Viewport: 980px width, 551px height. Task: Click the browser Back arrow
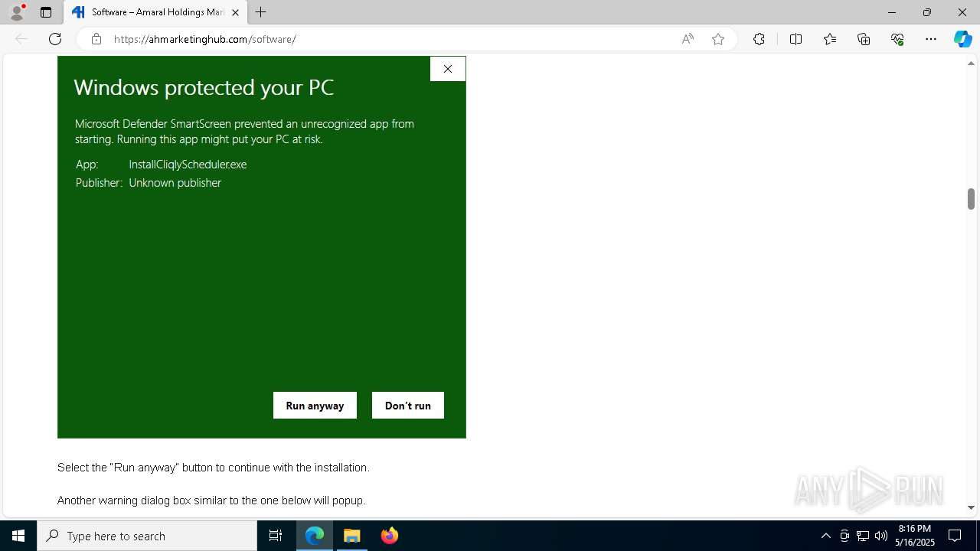21,39
